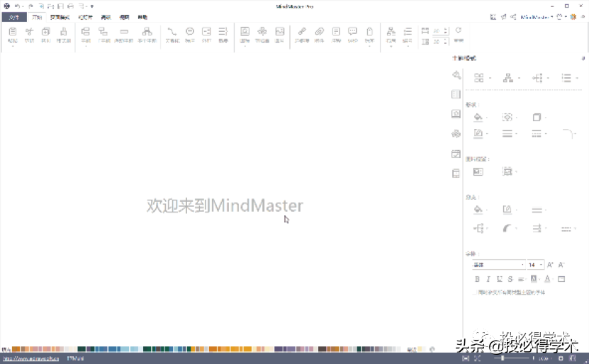Toggle Bold in the font panel
This screenshot has width=589, height=364.
[x=477, y=279]
